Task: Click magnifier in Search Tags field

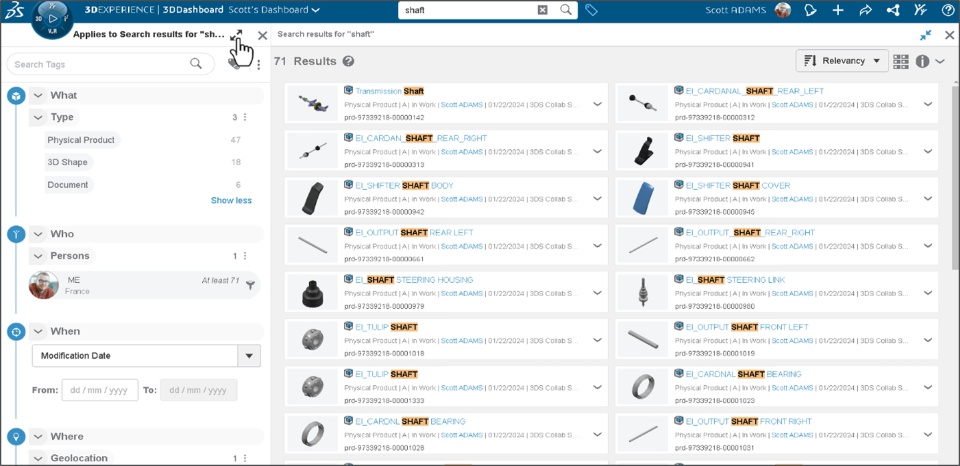Action: 196,64
